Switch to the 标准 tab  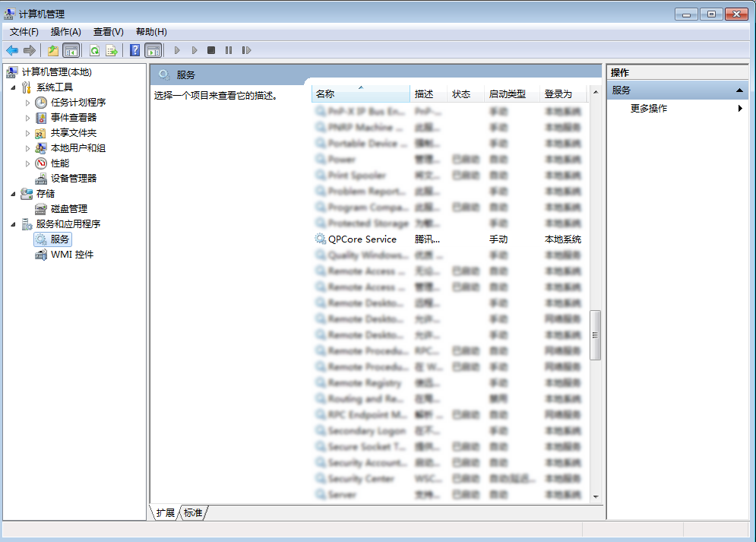coord(193,512)
